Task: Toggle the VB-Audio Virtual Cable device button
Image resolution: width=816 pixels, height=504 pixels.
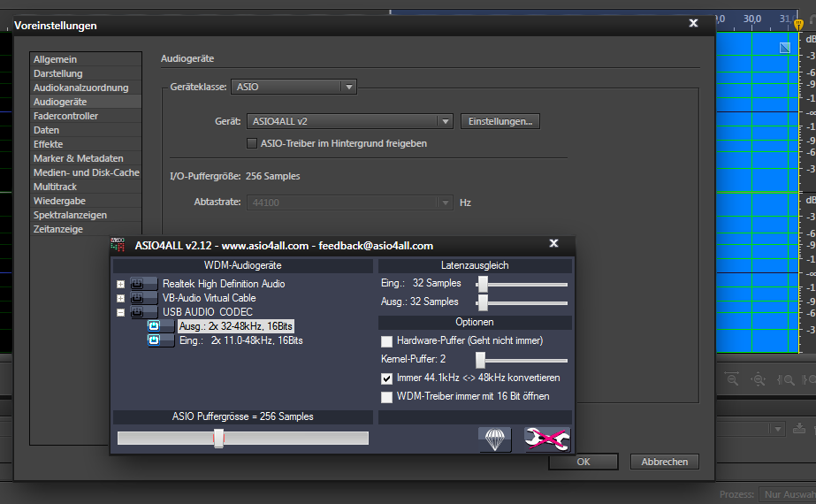Action: pyautogui.click(x=143, y=298)
